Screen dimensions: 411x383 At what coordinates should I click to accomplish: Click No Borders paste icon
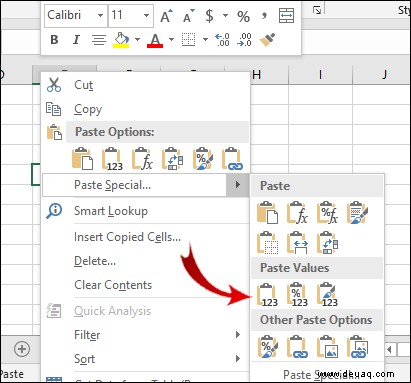pyautogui.click(x=267, y=243)
